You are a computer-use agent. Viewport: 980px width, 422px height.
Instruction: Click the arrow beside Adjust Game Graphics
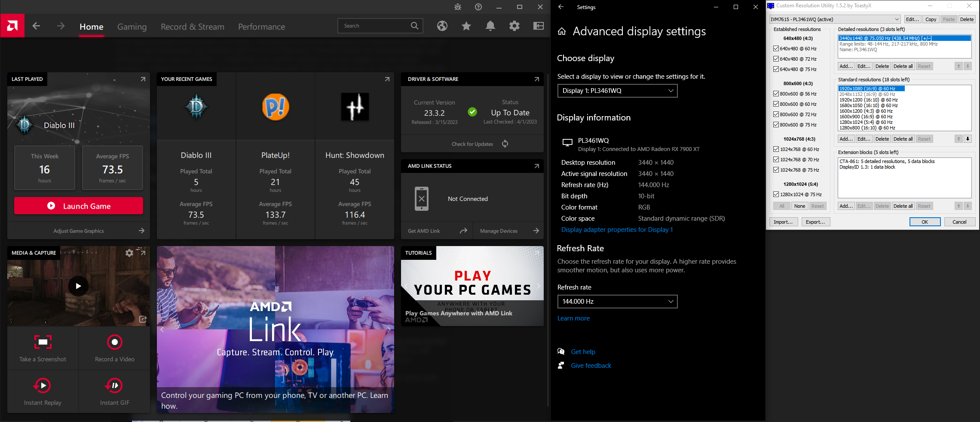141,231
